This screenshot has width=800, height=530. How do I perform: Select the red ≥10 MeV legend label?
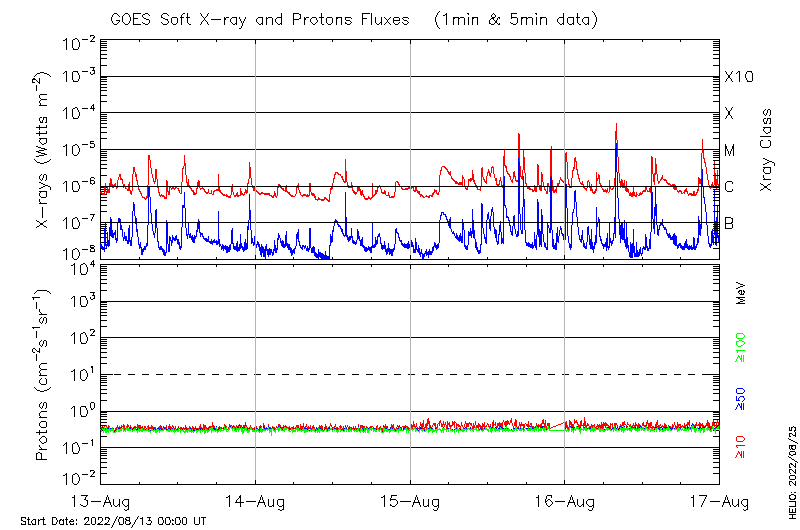(740, 446)
